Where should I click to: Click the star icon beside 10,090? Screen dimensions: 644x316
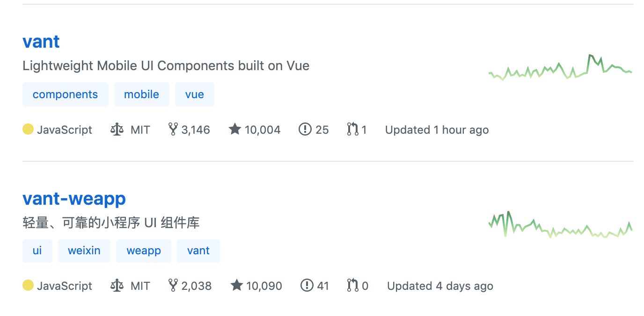(236, 286)
